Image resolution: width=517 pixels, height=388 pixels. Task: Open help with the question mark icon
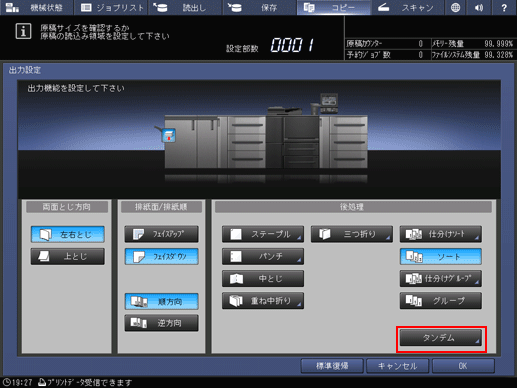coord(504,7)
